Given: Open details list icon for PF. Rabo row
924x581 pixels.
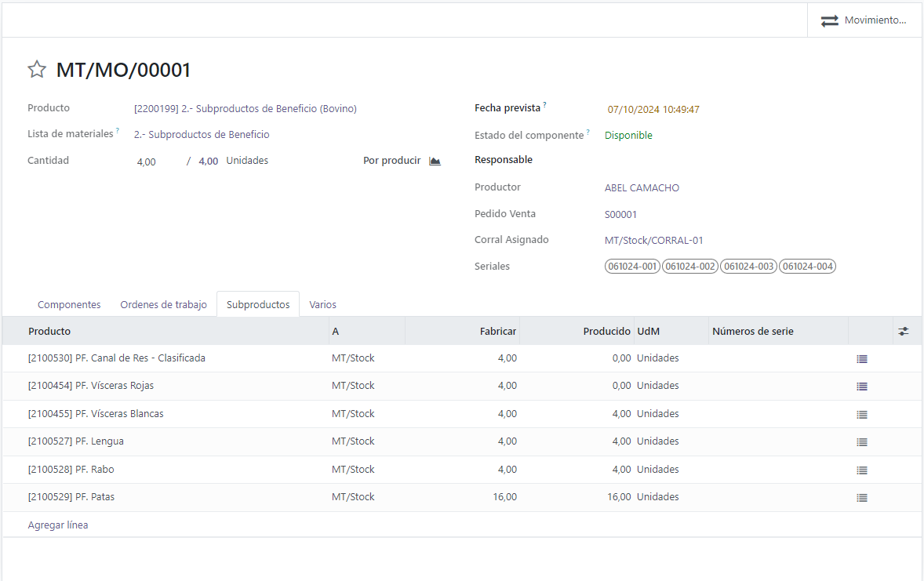Looking at the screenshot, I should point(861,470).
